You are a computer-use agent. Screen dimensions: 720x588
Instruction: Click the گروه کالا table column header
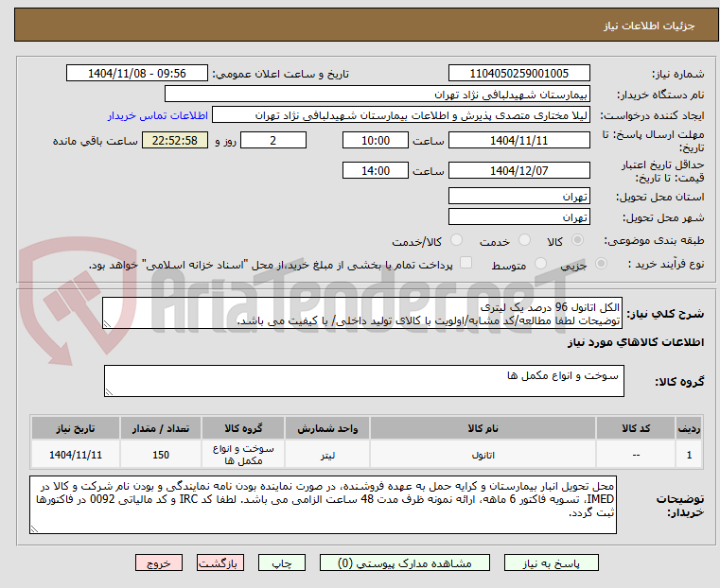point(243,428)
